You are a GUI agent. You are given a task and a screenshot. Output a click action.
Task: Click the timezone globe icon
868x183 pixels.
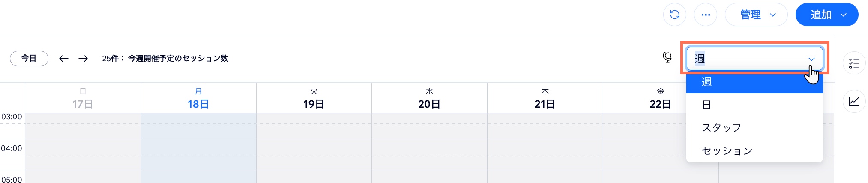pyautogui.click(x=667, y=57)
